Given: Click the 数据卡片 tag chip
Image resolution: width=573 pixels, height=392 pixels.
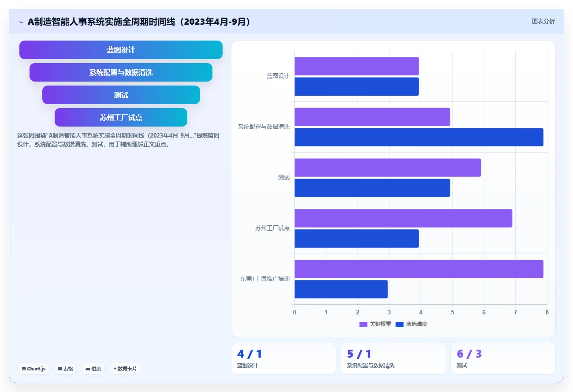Looking at the screenshot, I should click(x=125, y=369).
